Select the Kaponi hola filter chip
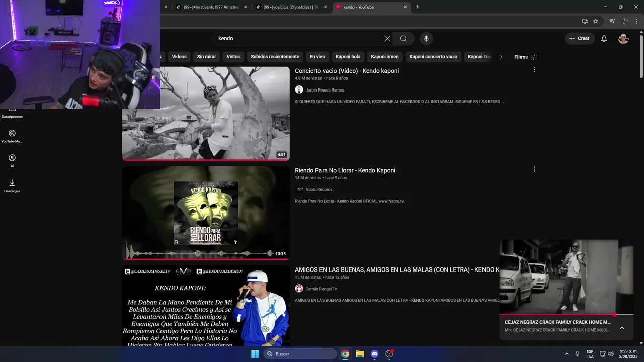 pos(348,57)
